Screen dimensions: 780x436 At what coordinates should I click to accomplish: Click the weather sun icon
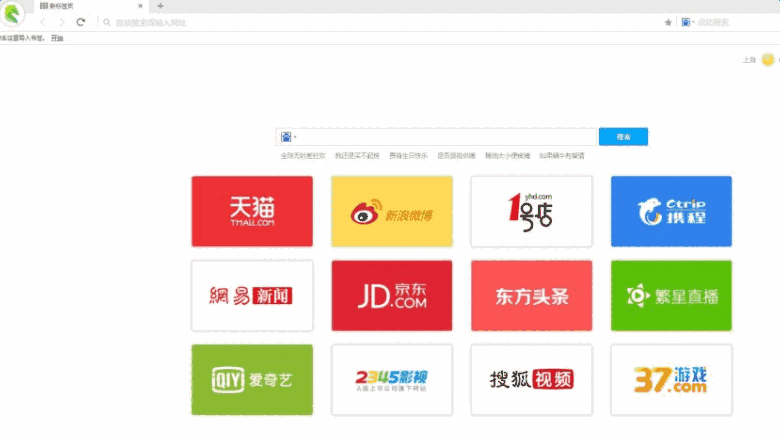pyautogui.click(x=768, y=60)
